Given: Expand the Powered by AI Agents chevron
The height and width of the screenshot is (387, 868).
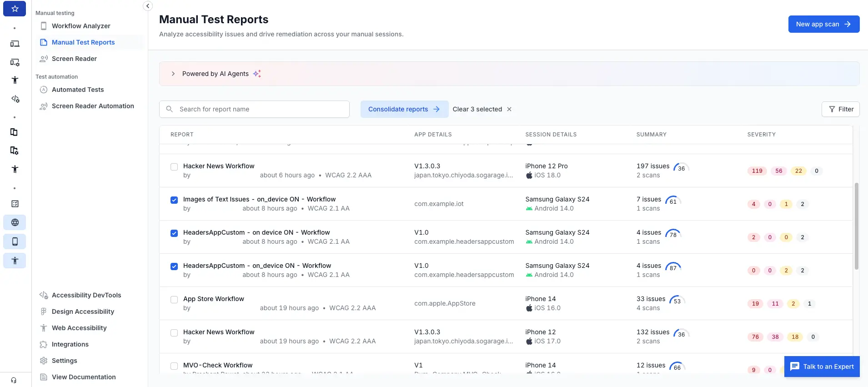Looking at the screenshot, I should (x=173, y=74).
